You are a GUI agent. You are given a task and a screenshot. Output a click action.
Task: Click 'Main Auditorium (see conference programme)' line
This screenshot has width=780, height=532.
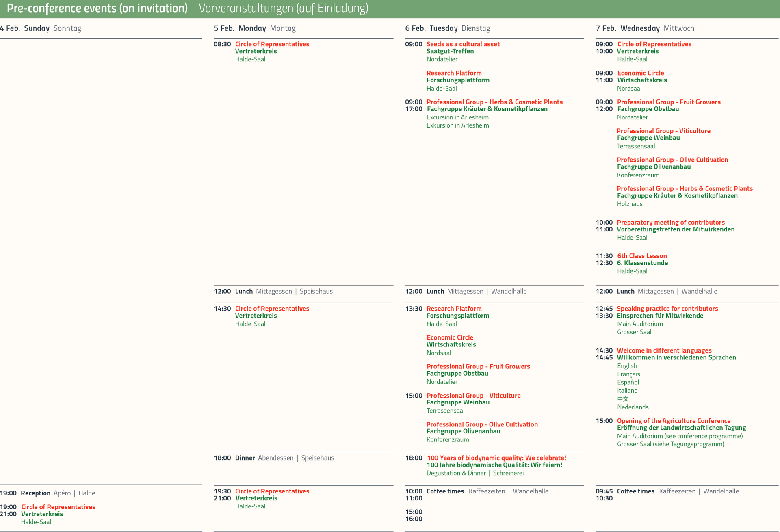point(680,436)
